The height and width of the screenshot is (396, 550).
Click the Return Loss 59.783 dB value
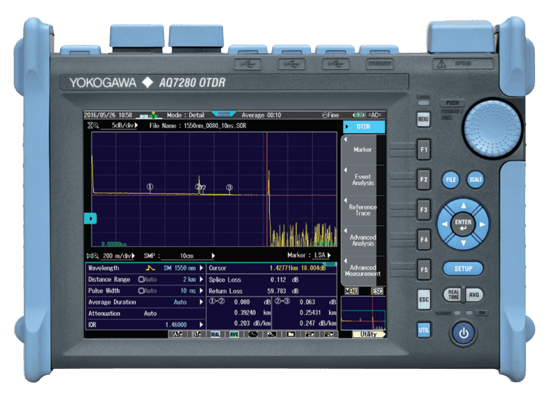[283, 291]
